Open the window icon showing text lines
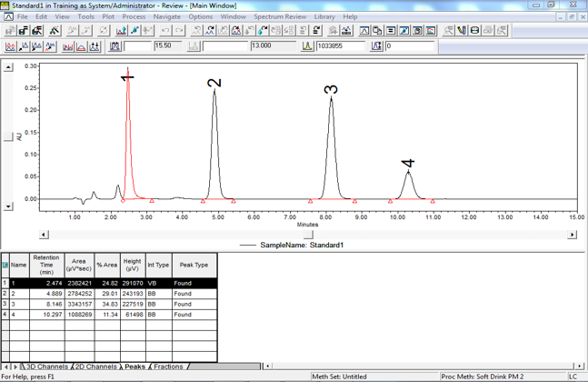The width and height of the screenshot is (588, 382). [391, 30]
